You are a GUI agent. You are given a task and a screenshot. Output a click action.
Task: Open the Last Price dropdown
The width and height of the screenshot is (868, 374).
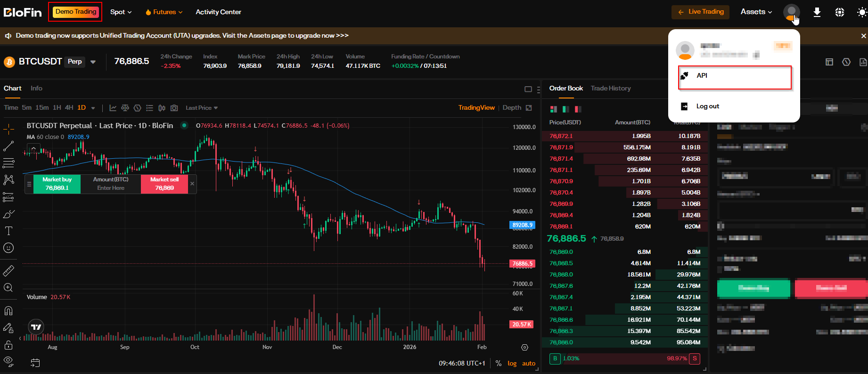pyautogui.click(x=202, y=108)
